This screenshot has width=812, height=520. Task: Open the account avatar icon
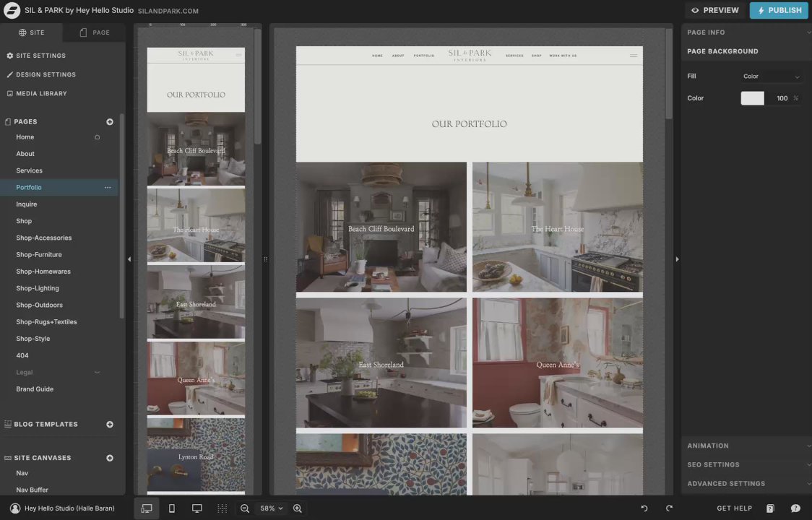[x=15, y=508]
